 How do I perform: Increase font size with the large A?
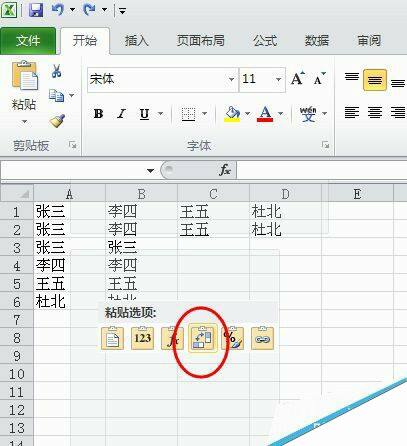(x=298, y=79)
